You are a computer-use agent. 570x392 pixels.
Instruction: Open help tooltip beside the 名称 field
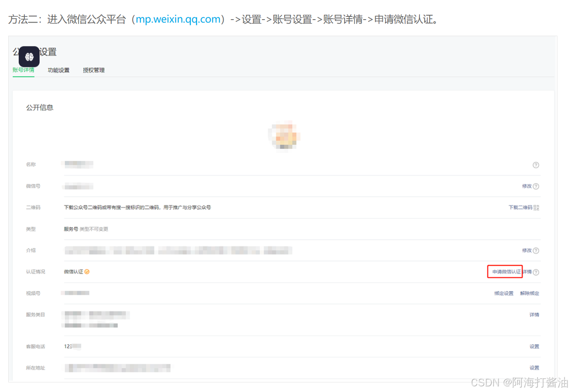[536, 165]
